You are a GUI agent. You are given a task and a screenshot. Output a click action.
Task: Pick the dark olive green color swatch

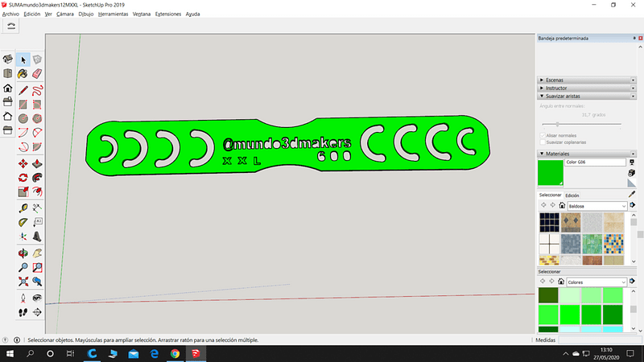tap(548, 295)
